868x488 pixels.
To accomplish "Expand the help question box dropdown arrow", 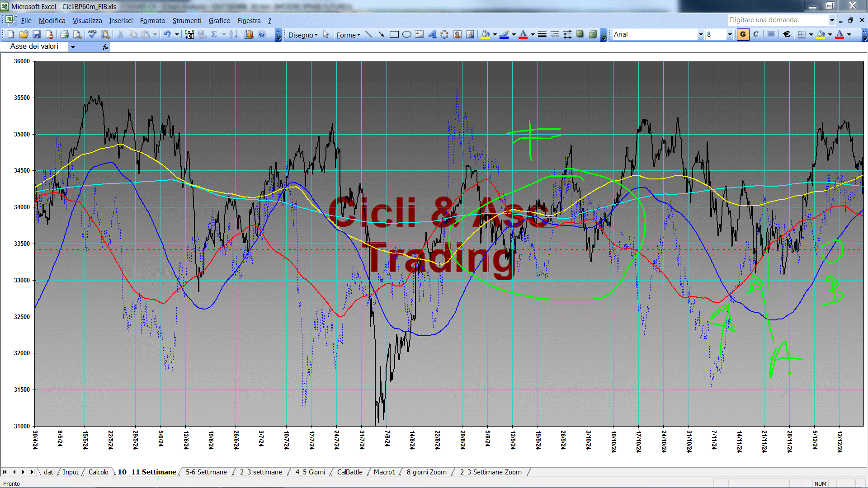I will [x=831, y=20].
